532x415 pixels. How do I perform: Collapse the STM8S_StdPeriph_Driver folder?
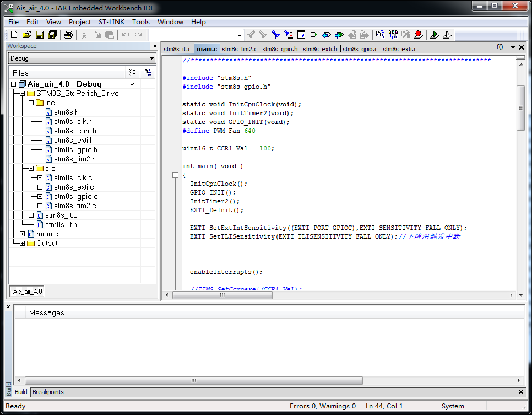tap(23, 93)
